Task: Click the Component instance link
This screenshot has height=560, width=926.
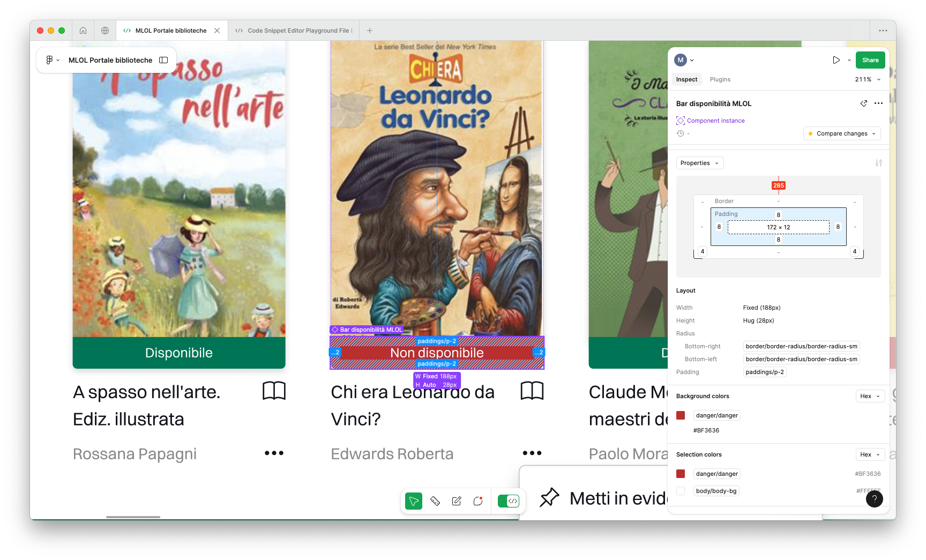Action: tap(715, 121)
